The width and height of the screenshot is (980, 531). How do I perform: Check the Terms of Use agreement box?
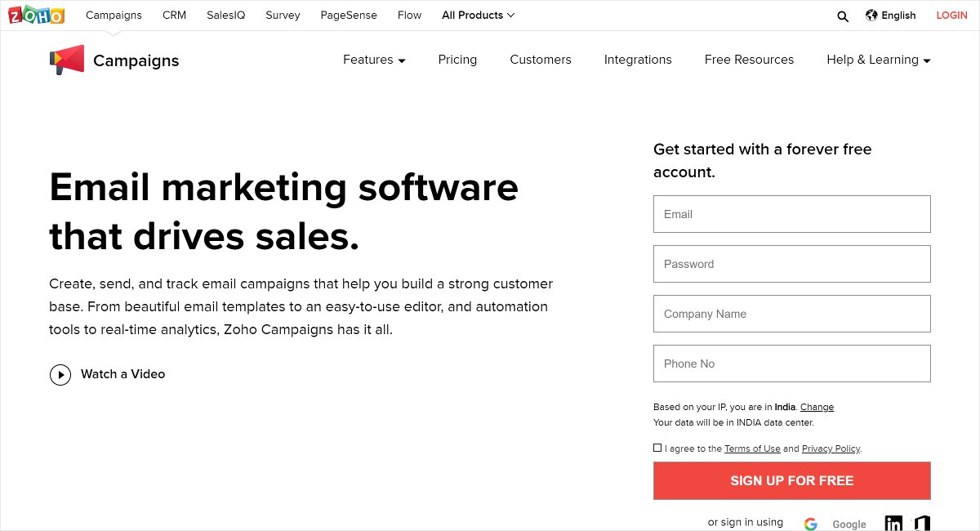pos(657,448)
